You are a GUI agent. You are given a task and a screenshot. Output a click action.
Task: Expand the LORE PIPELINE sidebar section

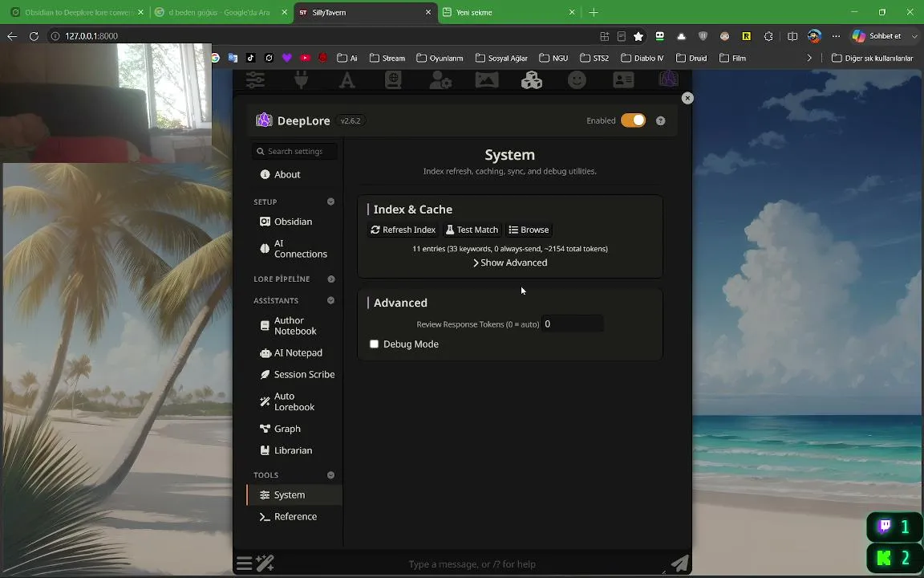tap(330, 279)
